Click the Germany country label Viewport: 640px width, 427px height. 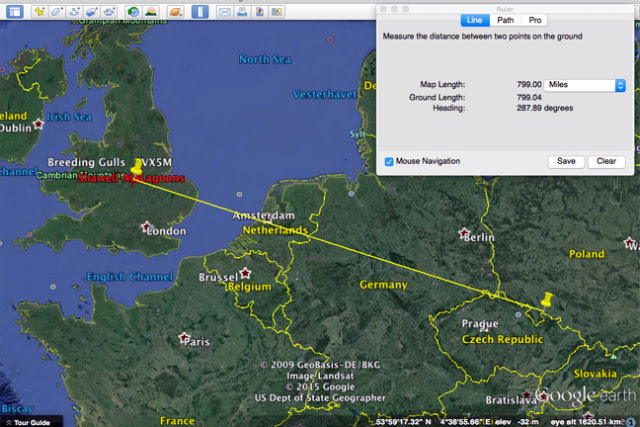click(x=383, y=285)
